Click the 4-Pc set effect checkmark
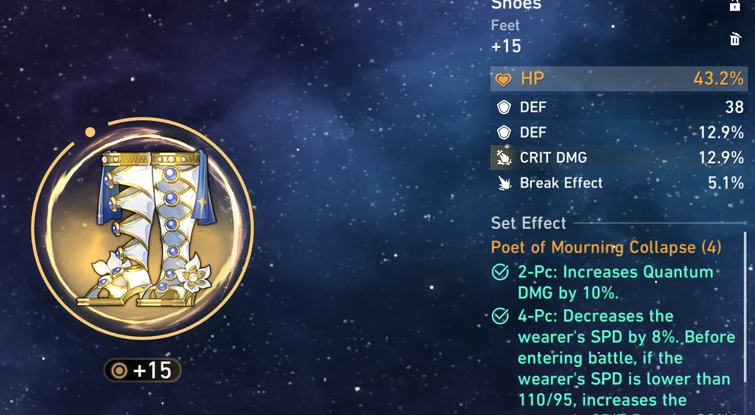Viewport: 755px width, 415px height. click(x=500, y=316)
